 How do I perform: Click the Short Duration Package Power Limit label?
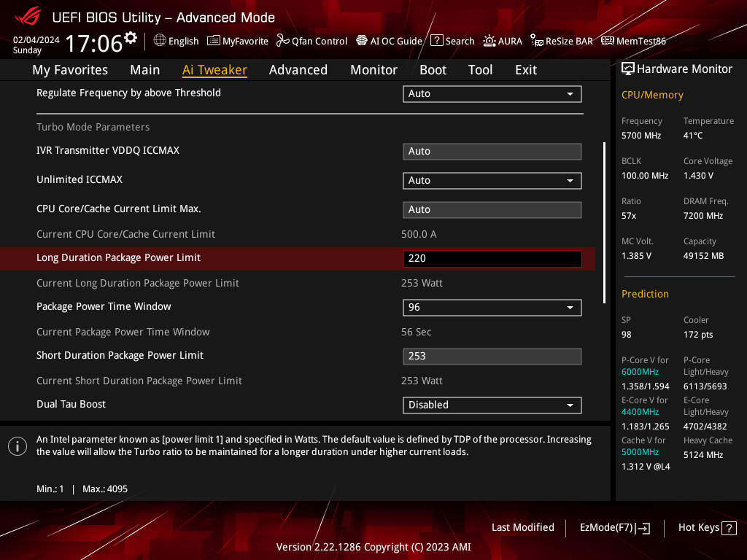tap(120, 355)
